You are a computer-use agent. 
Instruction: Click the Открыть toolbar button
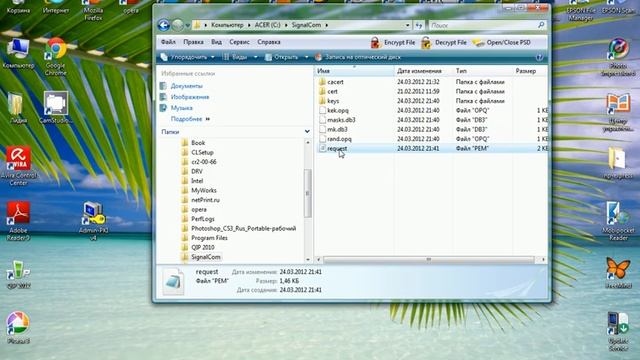(x=282, y=57)
